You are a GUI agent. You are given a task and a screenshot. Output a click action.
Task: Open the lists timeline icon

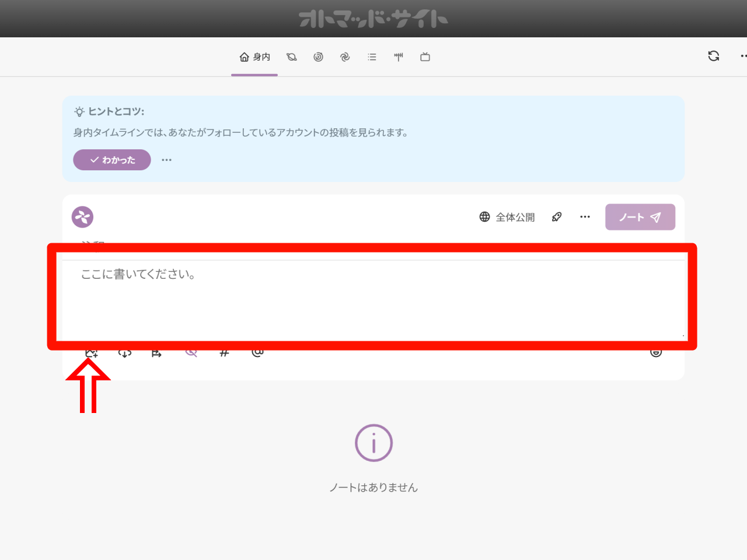tap(372, 57)
